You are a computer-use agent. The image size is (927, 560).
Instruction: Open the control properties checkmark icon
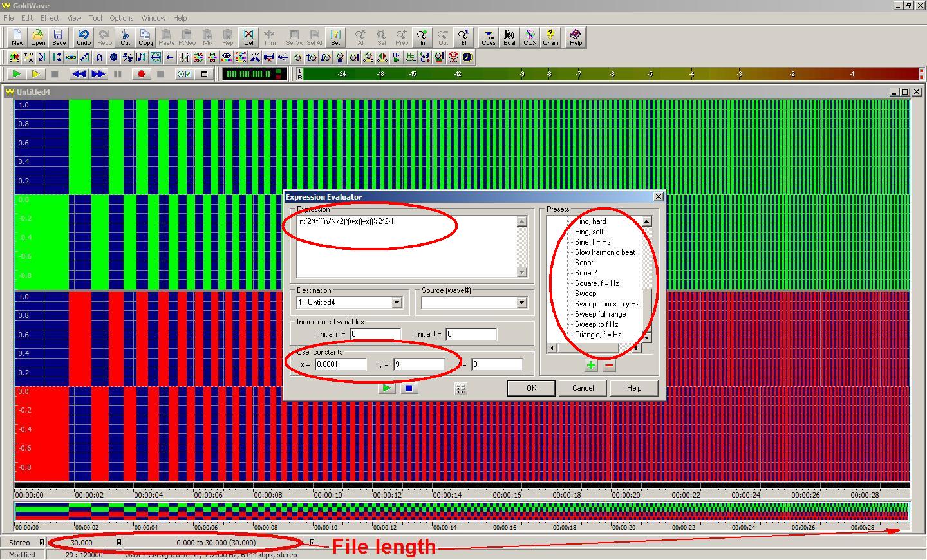click(185, 74)
